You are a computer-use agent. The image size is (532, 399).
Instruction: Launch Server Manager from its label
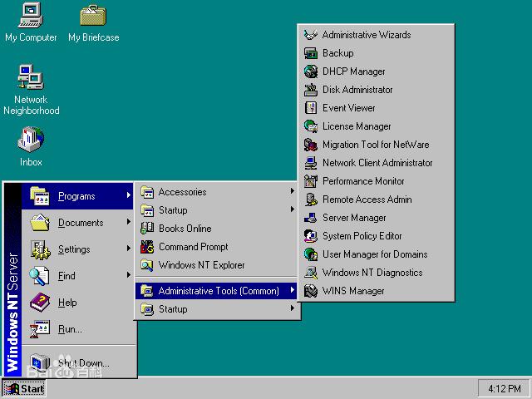[x=354, y=218]
